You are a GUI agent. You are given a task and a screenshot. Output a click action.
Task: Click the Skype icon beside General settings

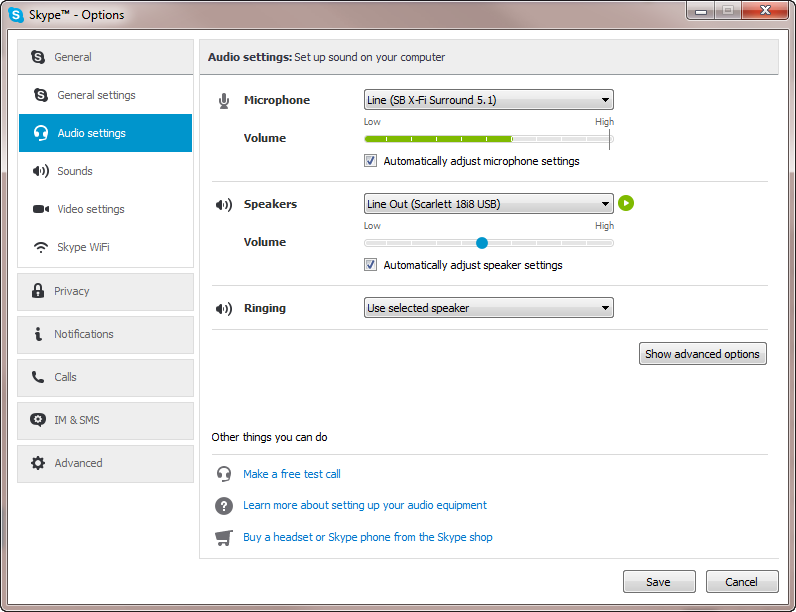point(41,95)
